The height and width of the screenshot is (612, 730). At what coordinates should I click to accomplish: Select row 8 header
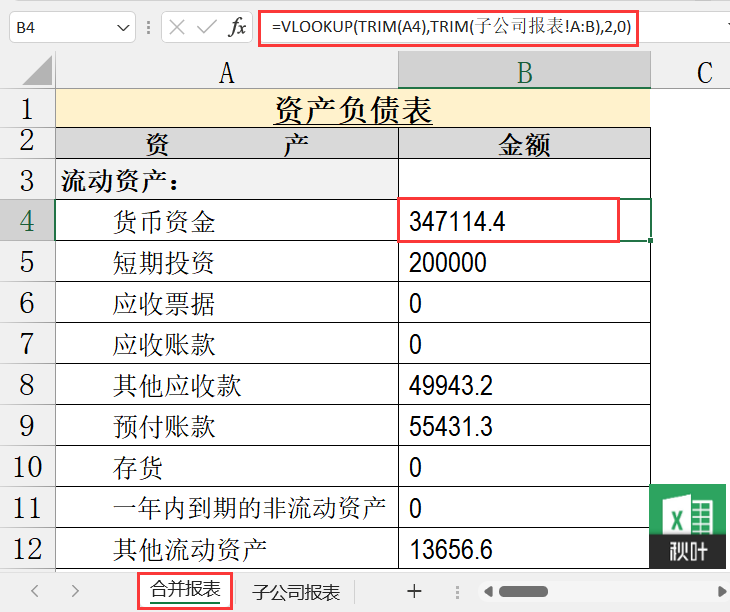click(x=27, y=384)
